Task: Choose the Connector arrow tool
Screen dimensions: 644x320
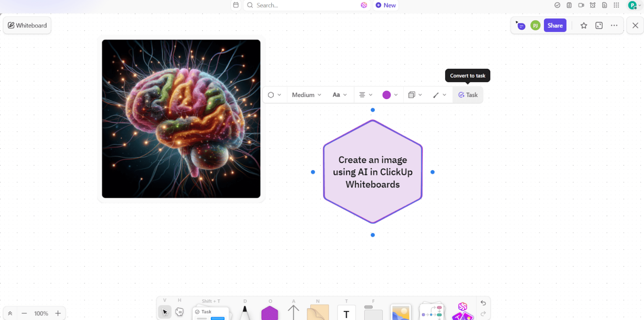Action: [x=293, y=312]
